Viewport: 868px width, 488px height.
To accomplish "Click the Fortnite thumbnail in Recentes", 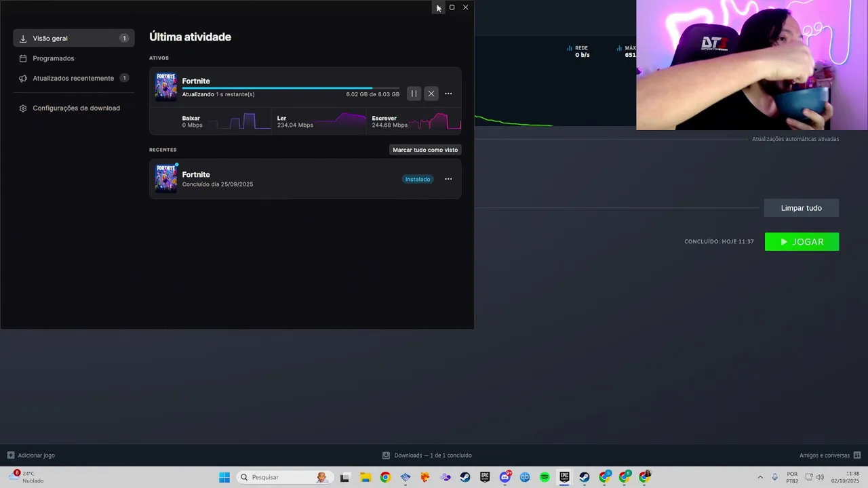I will point(165,179).
